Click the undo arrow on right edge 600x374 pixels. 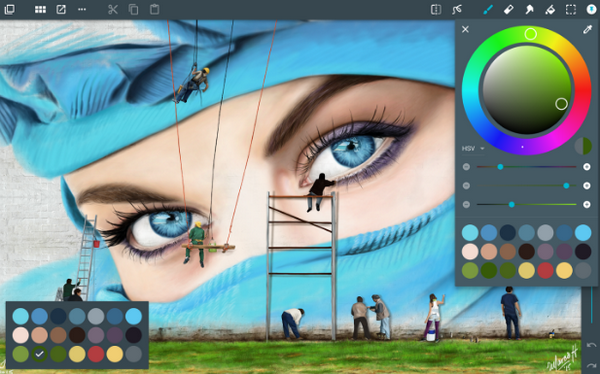[x=591, y=345]
